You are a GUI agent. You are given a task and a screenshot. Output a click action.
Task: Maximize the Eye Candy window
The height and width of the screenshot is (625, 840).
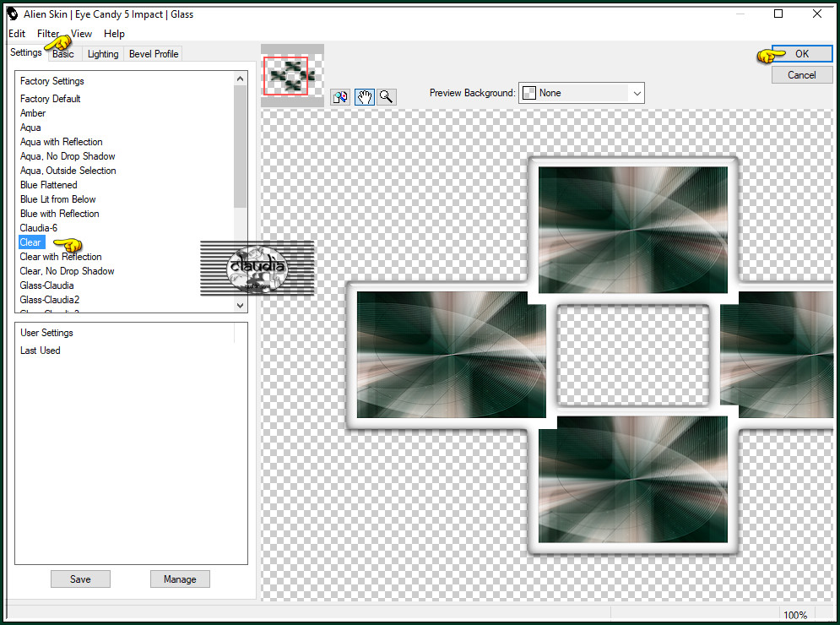778,14
